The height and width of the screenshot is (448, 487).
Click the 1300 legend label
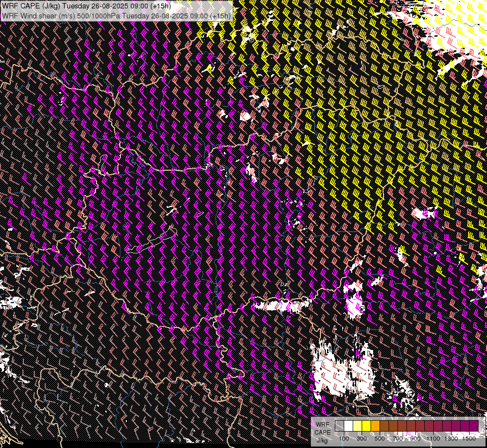tap(451, 439)
